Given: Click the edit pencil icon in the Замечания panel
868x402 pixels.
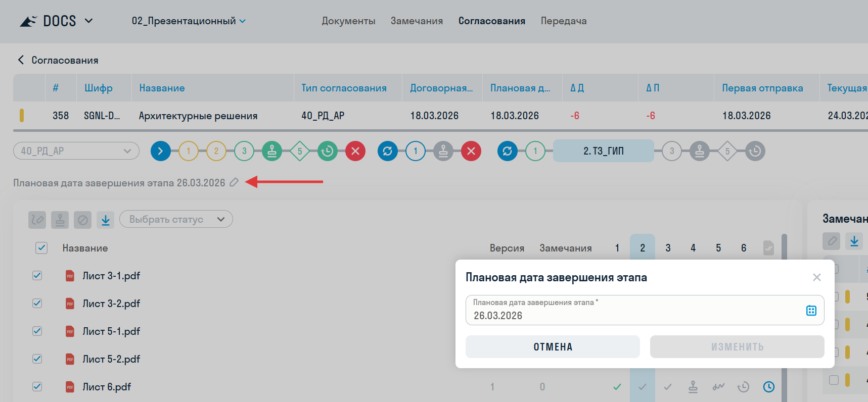Looking at the screenshot, I should (832, 241).
